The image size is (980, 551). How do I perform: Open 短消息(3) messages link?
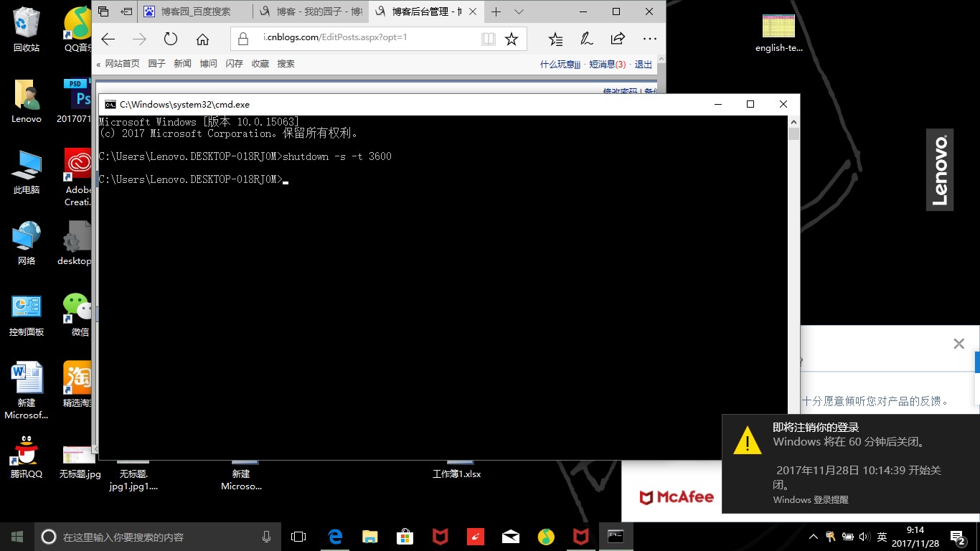[608, 65]
